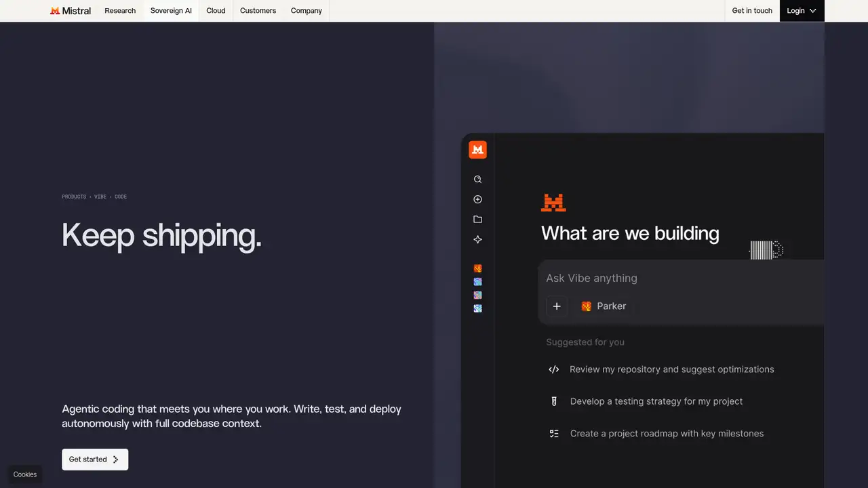
Task: Click the Keep shipping. headline
Action: [161, 236]
